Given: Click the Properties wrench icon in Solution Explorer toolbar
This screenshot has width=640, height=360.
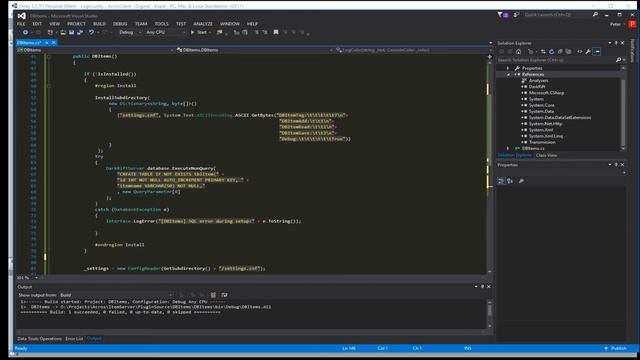Looking at the screenshot, I should click(x=588, y=51).
